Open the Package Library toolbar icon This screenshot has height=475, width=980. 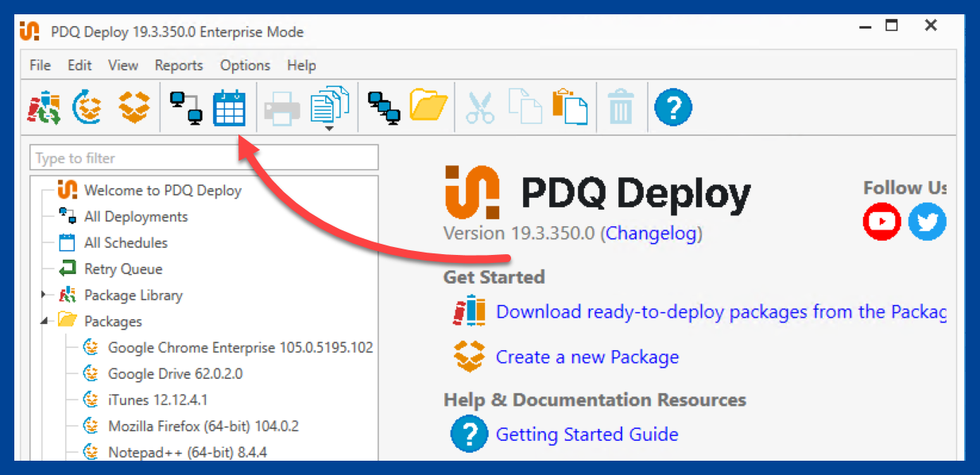click(x=44, y=108)
